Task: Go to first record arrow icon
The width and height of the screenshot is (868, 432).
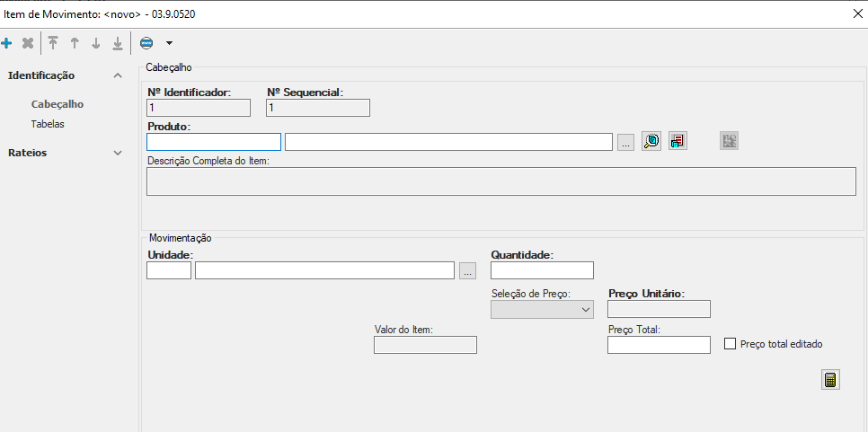Action: 53,42
